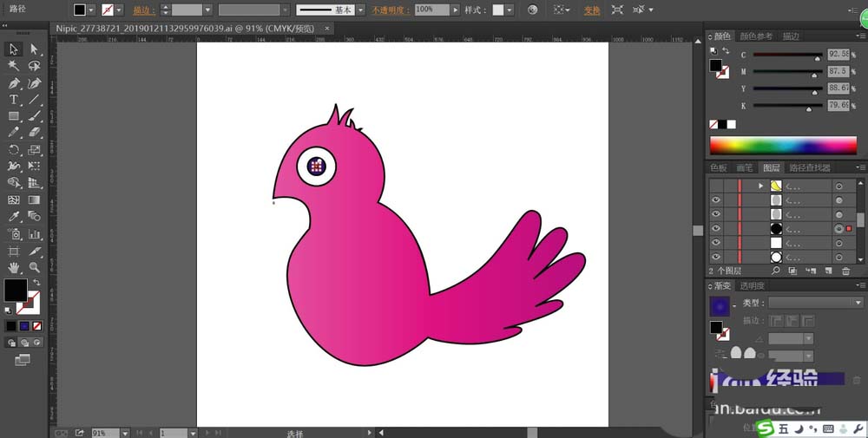Select the Gradient tool in toolbox

[x=35, y=199]
